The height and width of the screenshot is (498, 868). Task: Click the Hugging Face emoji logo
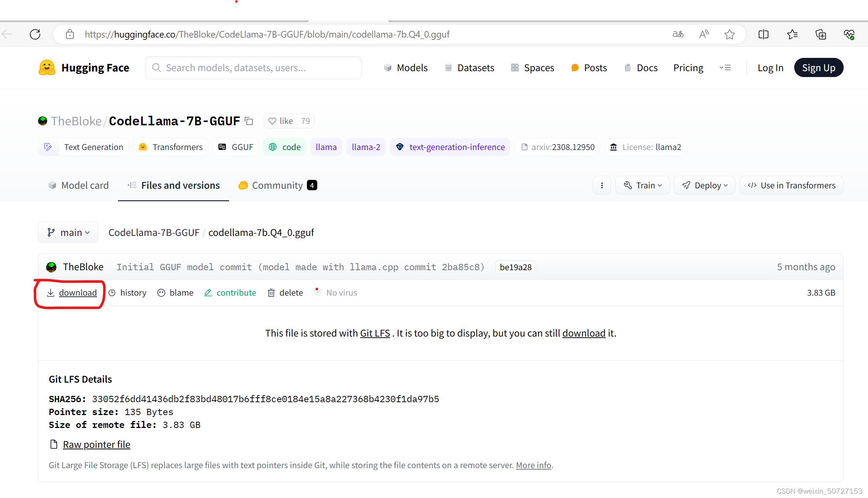47,67
